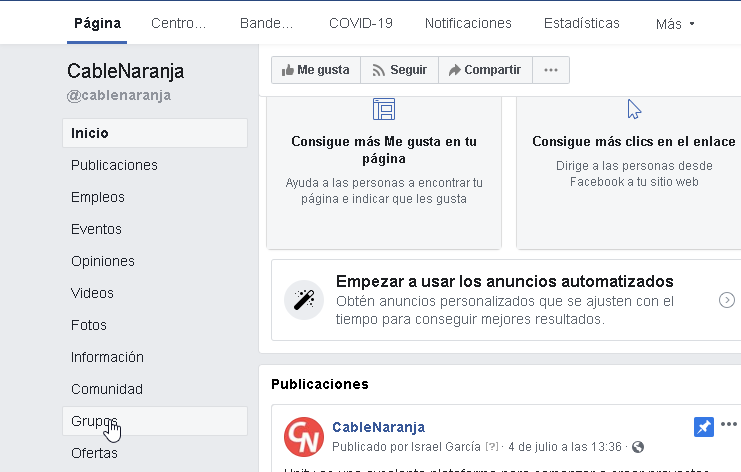Open the Estadísticas tab

(x=581, y=23)
